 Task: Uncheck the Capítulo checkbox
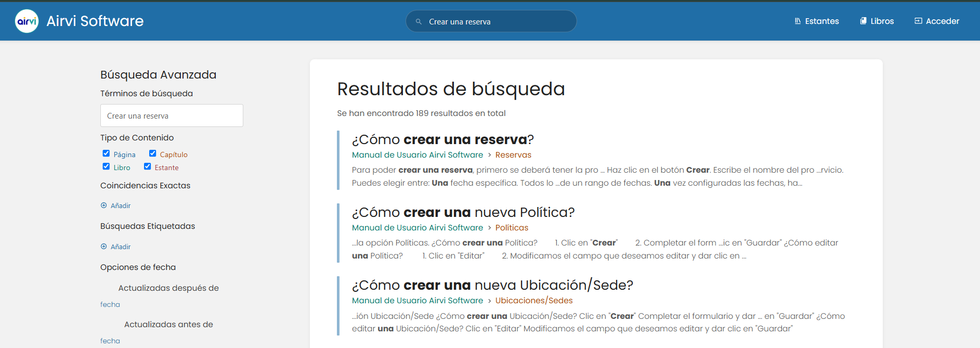tap(152, 153)
